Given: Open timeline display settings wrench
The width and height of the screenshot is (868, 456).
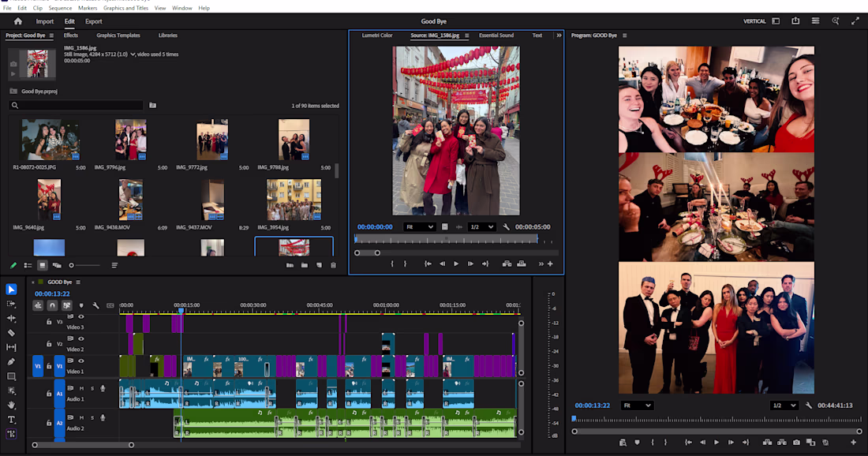Looking at the screenshot, I should [x=95, y=305].
